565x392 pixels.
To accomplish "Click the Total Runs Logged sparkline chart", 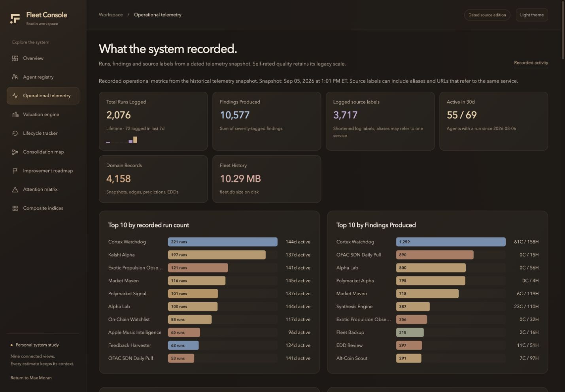I will (x=122, y=139).
